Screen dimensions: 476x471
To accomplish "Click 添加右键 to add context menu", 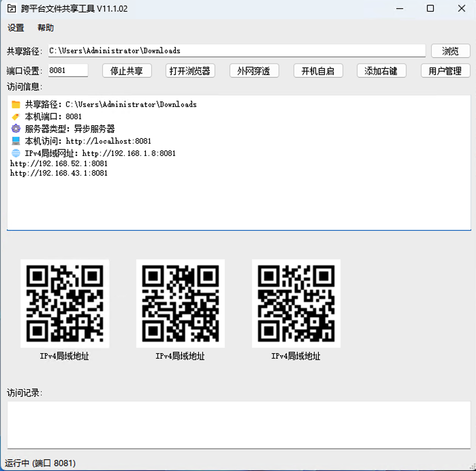I will pyautogui.click(x=381, y=71).
